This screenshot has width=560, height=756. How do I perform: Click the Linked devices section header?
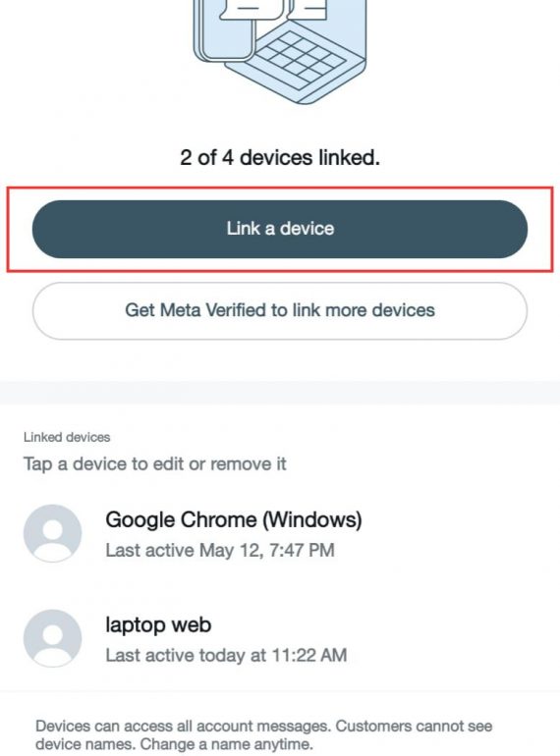coord(67,437)
